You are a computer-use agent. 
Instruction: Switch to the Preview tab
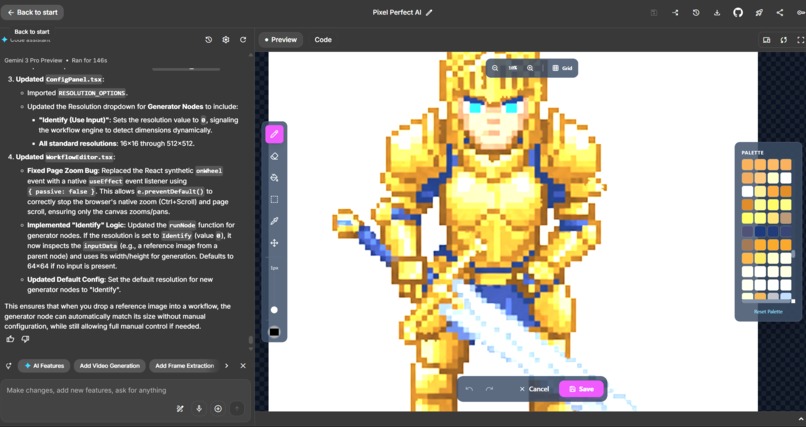point(281,40)
